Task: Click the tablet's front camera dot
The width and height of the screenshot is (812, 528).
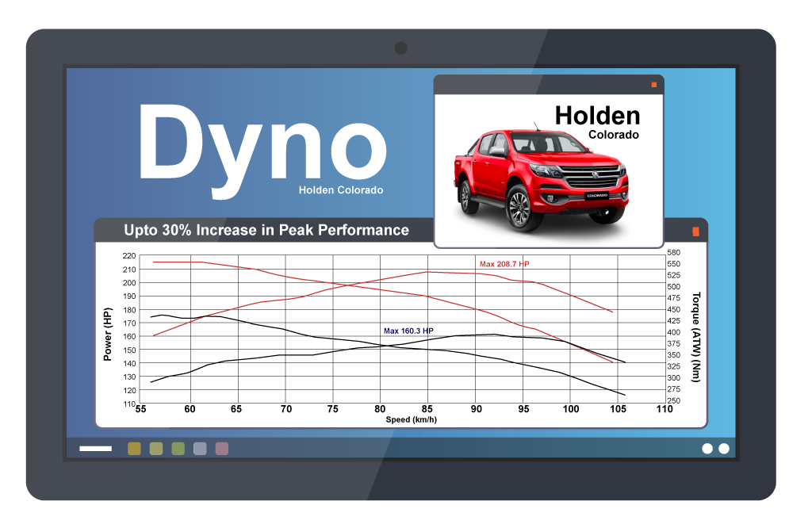Action: click(400, 48)
